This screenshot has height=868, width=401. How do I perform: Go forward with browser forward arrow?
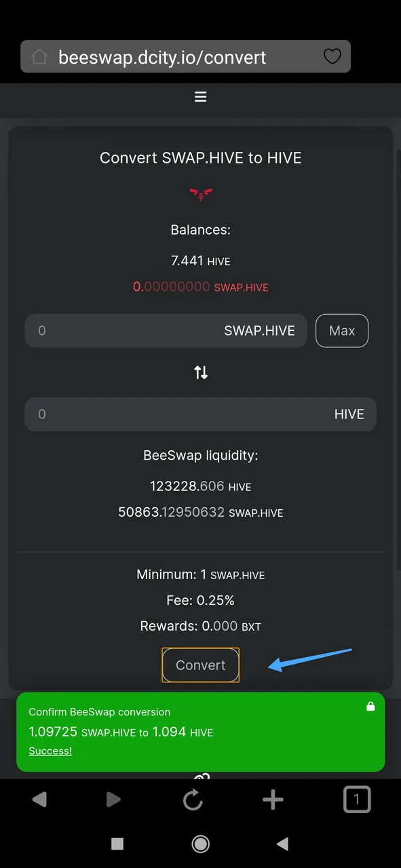113,800
